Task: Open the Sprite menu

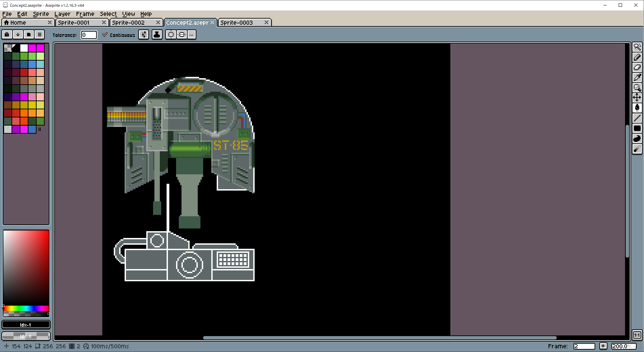Action: pos(41,14)
